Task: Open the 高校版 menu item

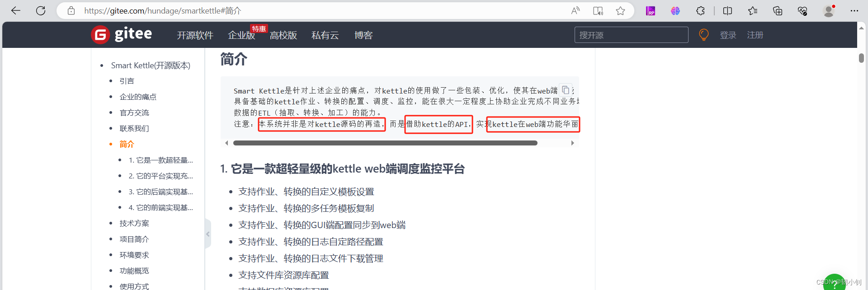Action: [x=283, y=35]
